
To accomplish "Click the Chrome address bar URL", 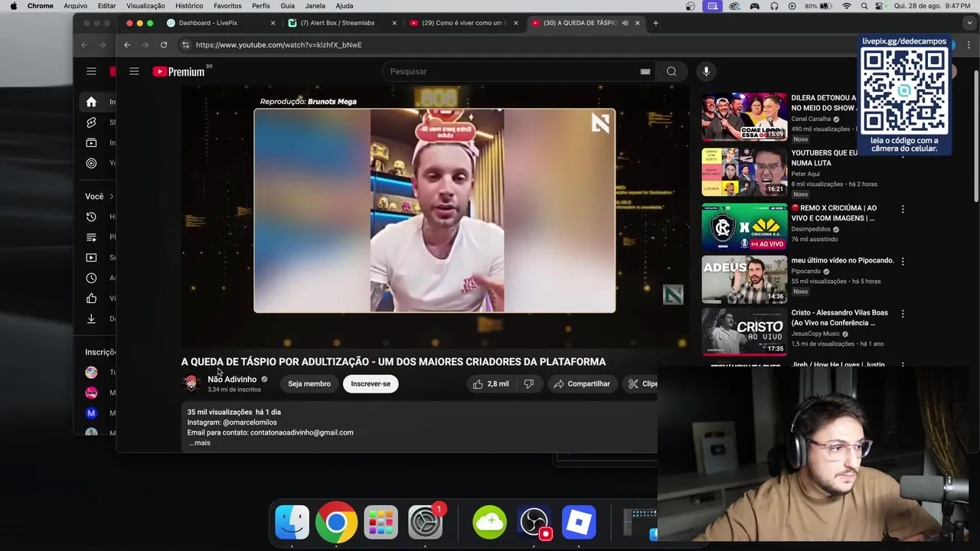I will click(x=279, y=44).
